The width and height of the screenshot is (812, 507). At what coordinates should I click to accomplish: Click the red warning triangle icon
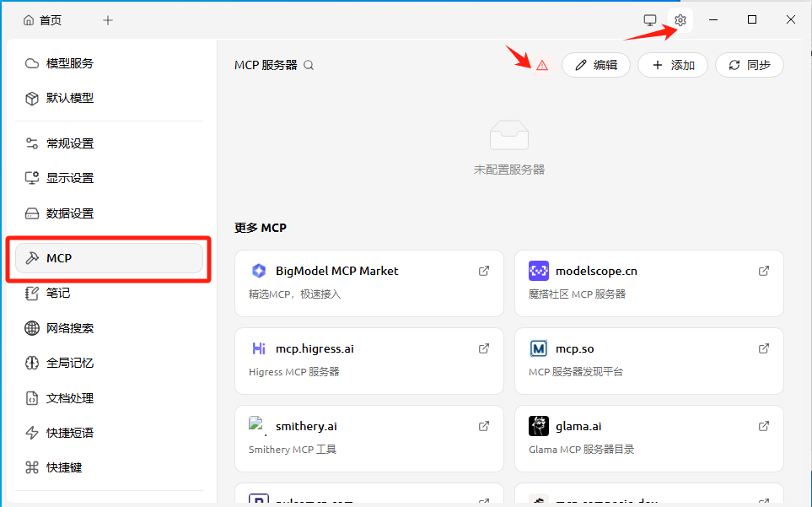[x=543, y=64]
